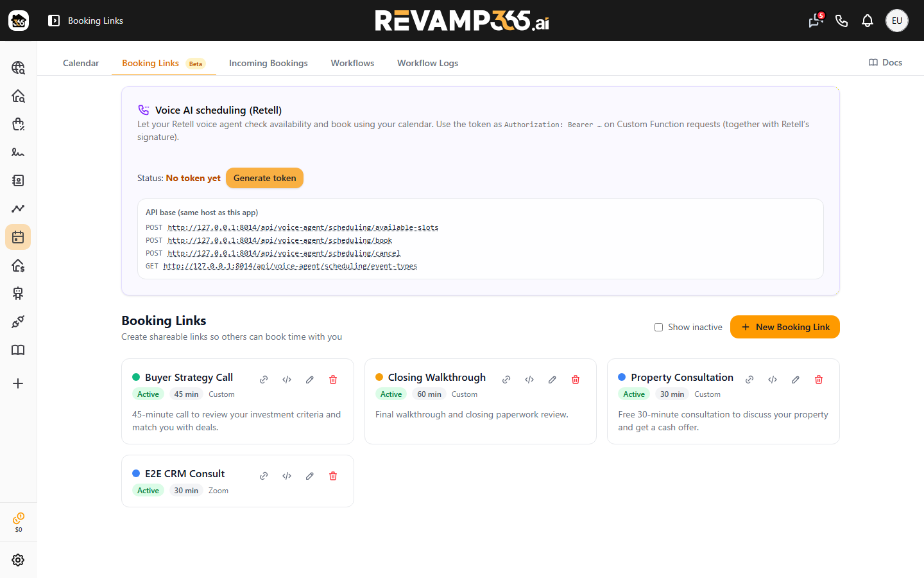Open chat messages icon with badge 5
The height and width of the screenshot is (578, 924).
[816, 21]
